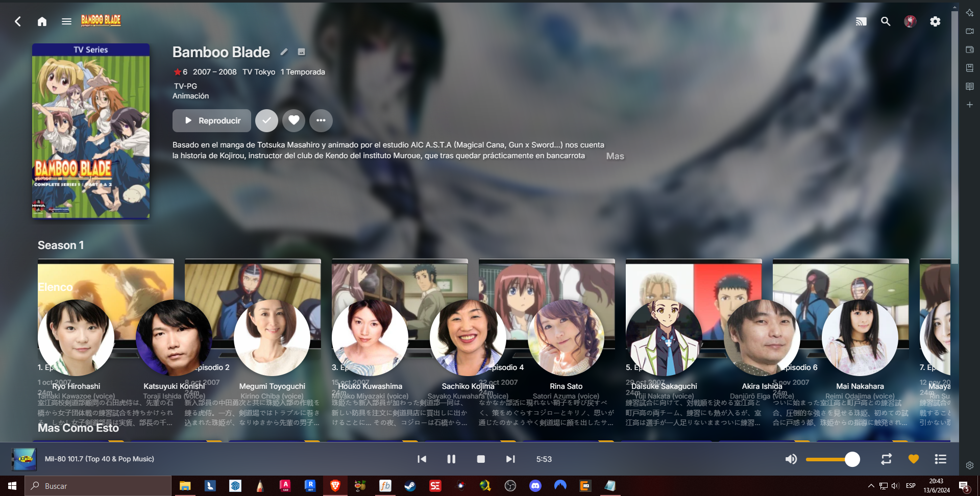
Task: Open the three-dots more options menu
Action: (x=321, y=120)
